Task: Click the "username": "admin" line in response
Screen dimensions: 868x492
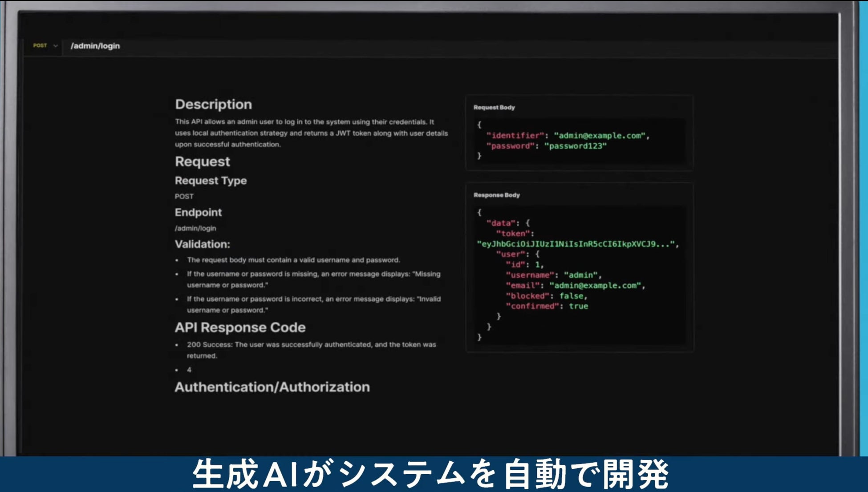Action: click(x=553, y=275)
